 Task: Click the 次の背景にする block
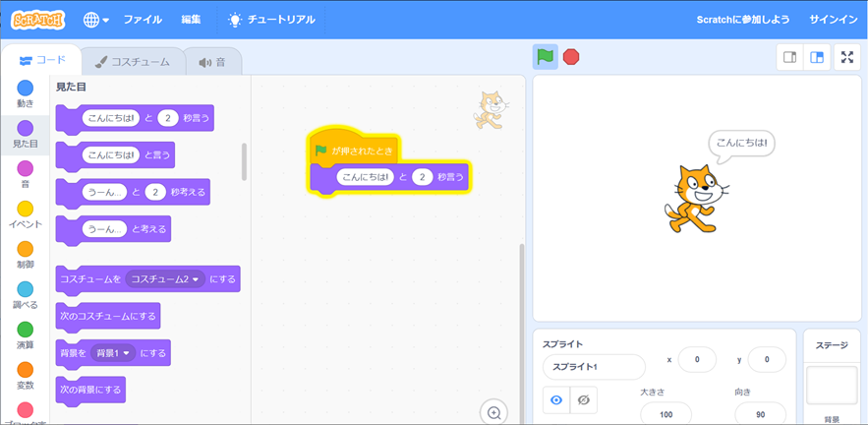[90, 391]
